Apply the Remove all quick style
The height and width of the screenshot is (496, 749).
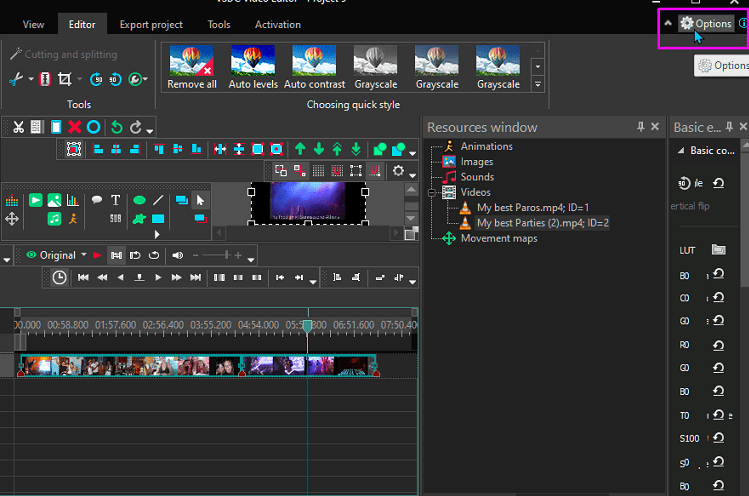(192, 67)
